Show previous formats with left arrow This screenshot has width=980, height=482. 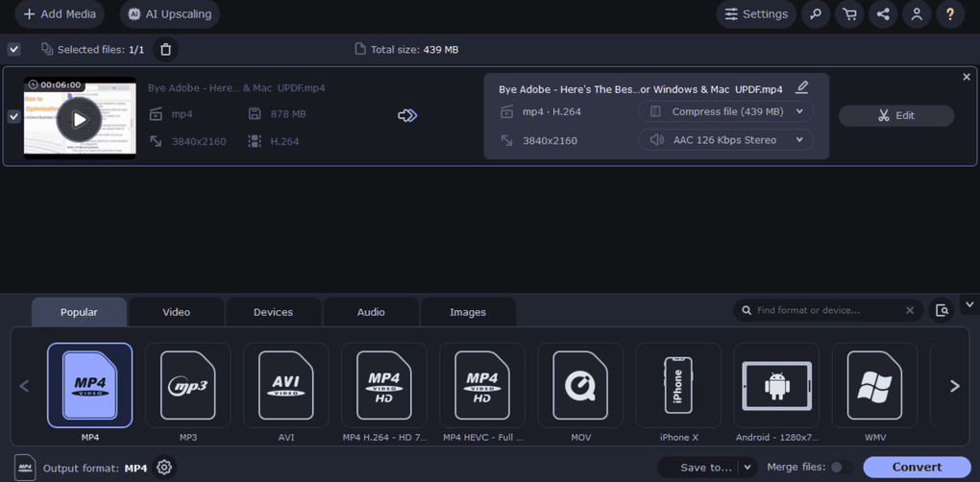click(x=24, y=386)
